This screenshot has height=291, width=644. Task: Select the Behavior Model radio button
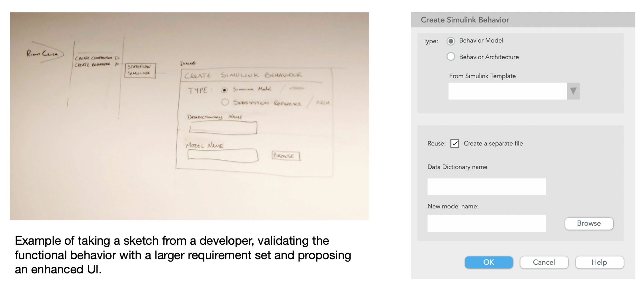tap(451, 41)
